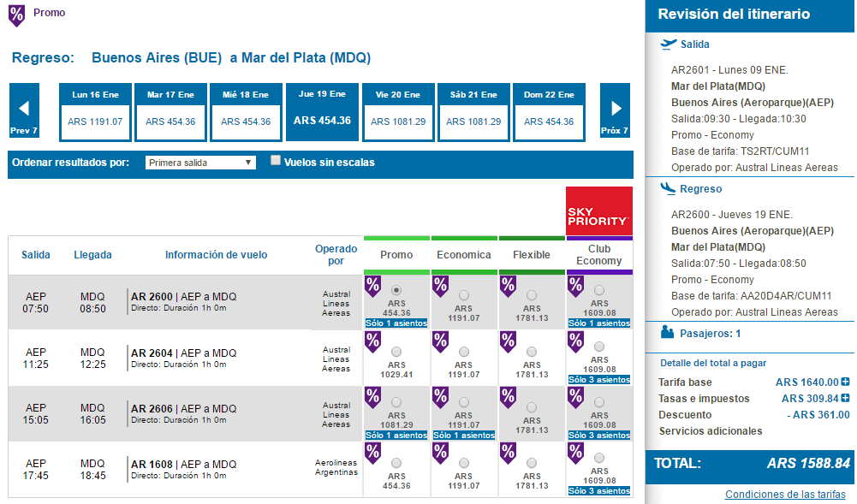Click Economica fare column header
The height and width of the screenshot is (504, 857).
pyautogui.click(x=464, y=254)
